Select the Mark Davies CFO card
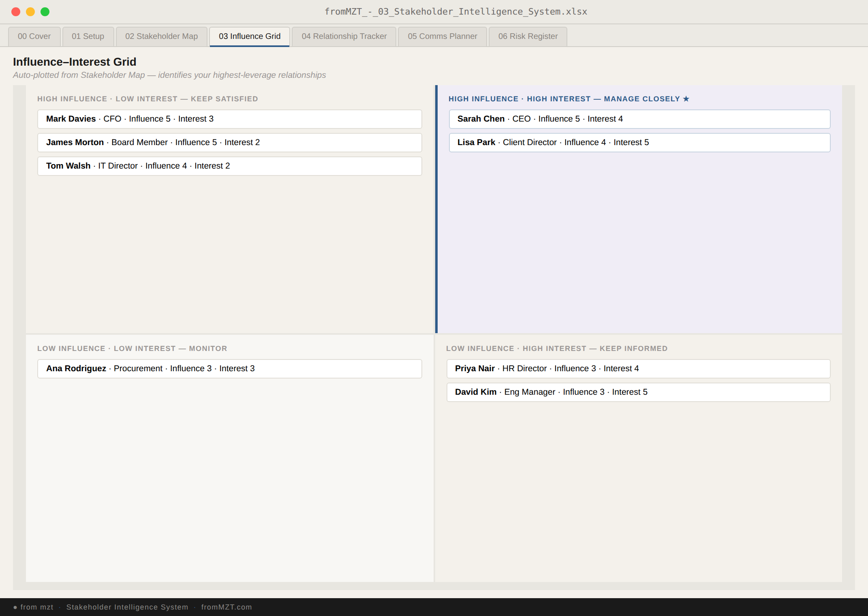Image resolution: width=868 pixels, height=616 pixels. click(x=230, y=119)
